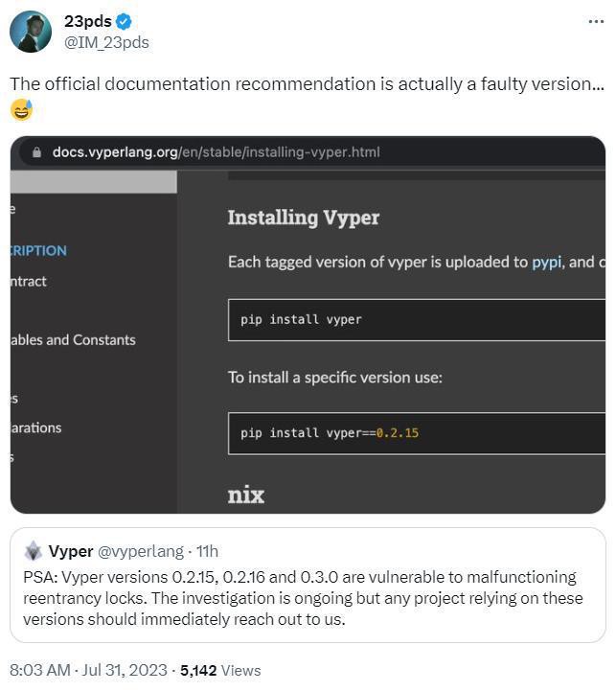Image resolution: width=616 pixels, height=691 pixels.
Task: Open the @IM_23pds handle
Action: (x=106, y=42)
